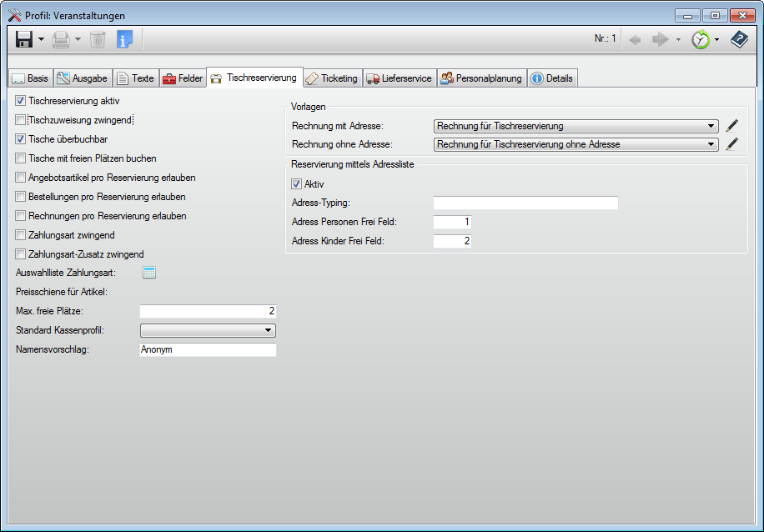This screenshot has width=764, height=532.
Task: Click the save floppy disk icon
Action: pos(24,39)
